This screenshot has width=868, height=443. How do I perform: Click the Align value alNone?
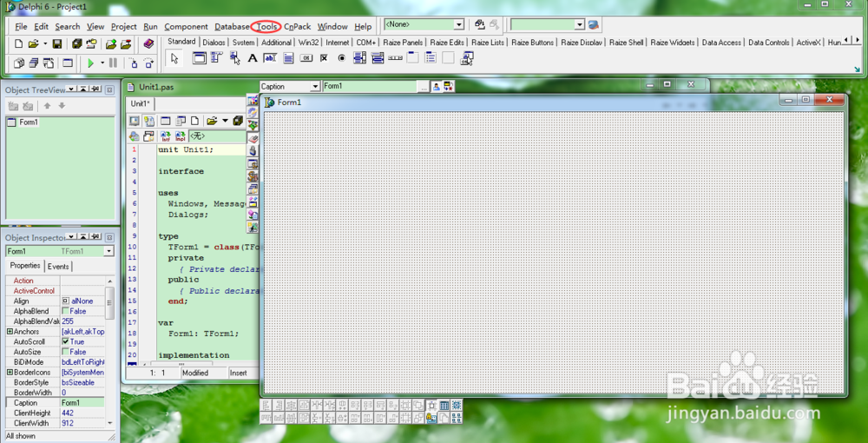[x=82, y=301]
